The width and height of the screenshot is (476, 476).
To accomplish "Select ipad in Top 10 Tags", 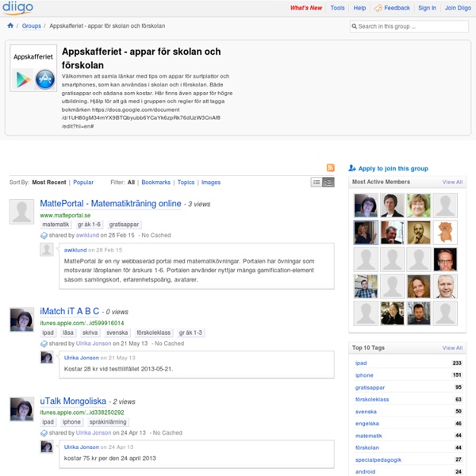I will click(361, 363).
